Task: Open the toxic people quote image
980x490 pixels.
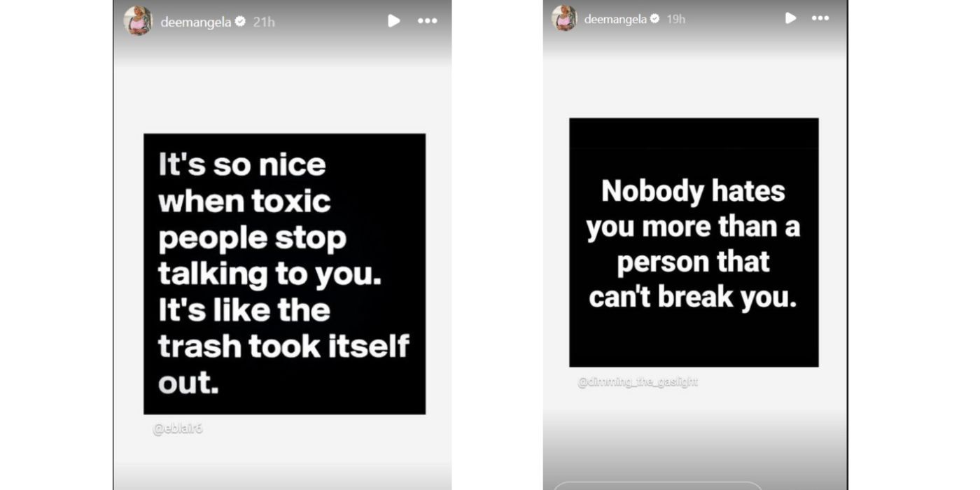Action: coord(284,274)
